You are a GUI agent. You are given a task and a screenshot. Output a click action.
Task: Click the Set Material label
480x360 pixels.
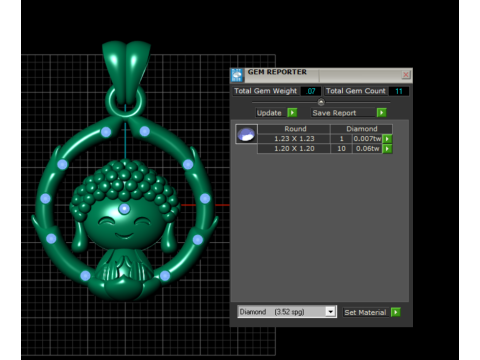tap(365, 312)
